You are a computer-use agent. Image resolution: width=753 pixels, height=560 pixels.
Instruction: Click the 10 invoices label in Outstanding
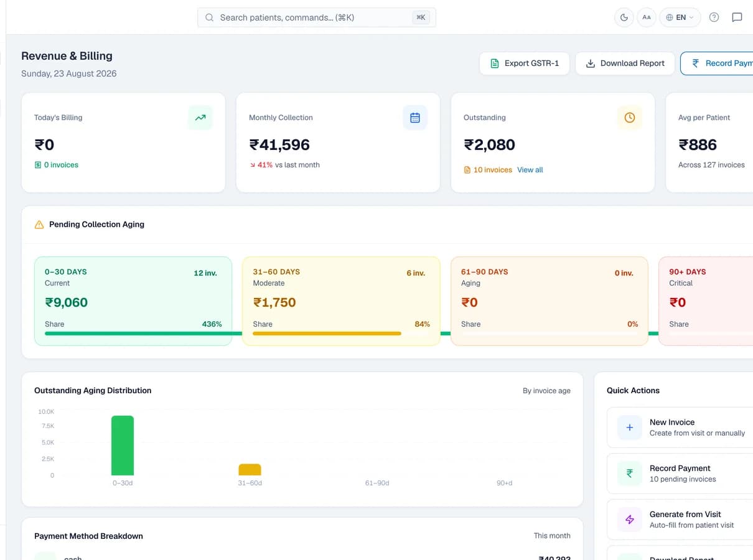click(x=493, y=170)
